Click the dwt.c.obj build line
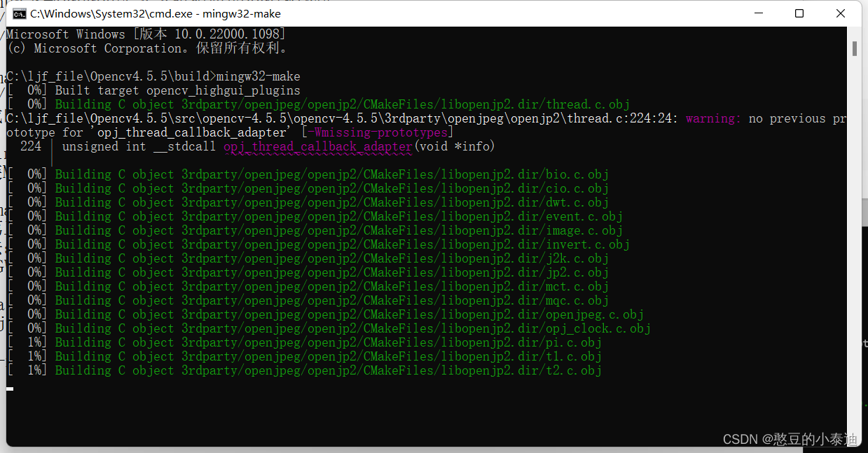 pyautogui.click(x=308, y=202)
